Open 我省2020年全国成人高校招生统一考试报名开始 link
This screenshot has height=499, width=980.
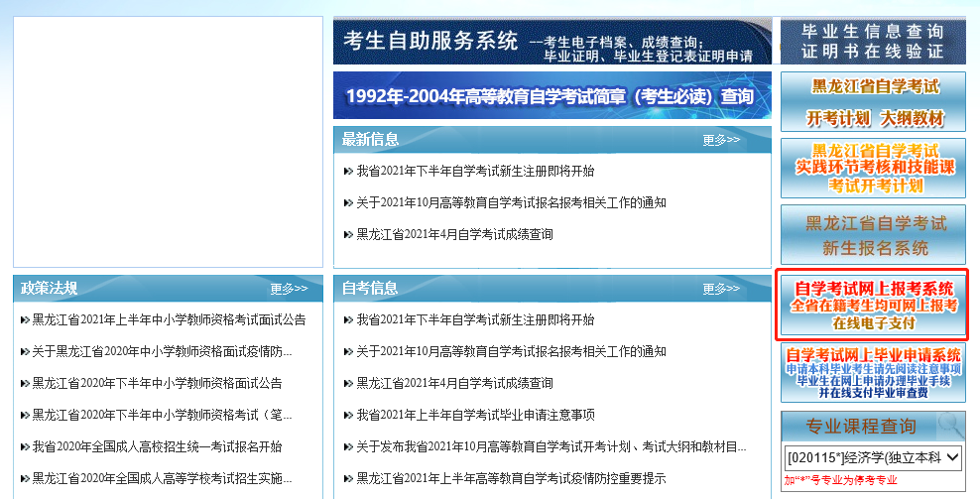pyautogui.click(x=157, y=446)
